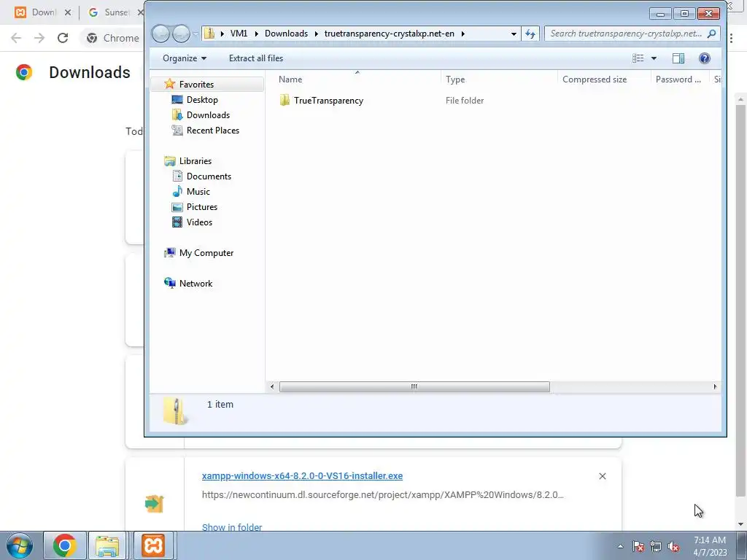747x560 pixels.
Task: Expand the arrow after Downloads breadcrumb
Action: (x=316, y=34)
